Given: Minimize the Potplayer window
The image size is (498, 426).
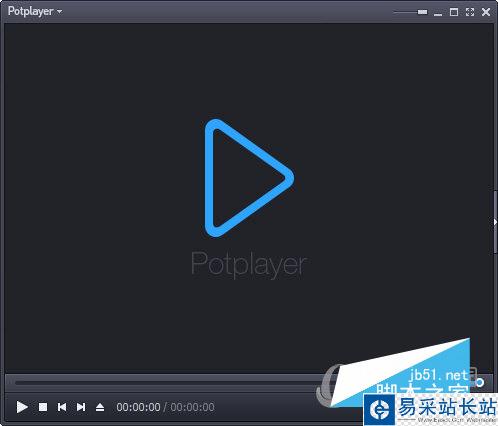Looking at the screenshot, I should point(438,13).
